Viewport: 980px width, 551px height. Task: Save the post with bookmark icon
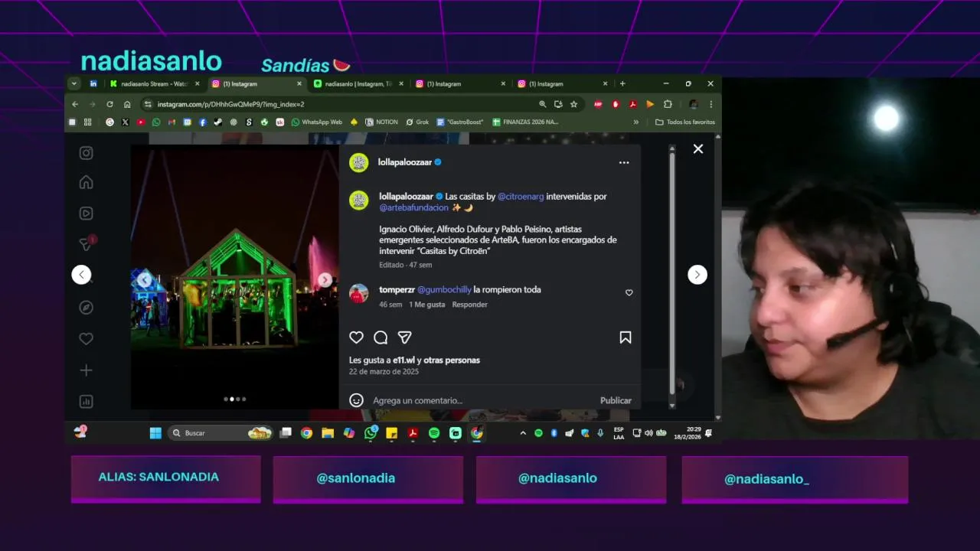(626, 337)
